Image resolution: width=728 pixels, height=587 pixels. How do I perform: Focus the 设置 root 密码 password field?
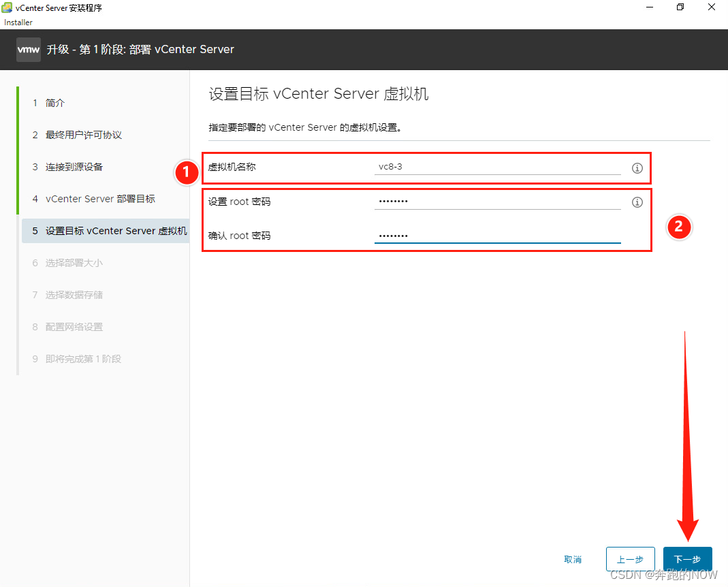coord(497,201)
